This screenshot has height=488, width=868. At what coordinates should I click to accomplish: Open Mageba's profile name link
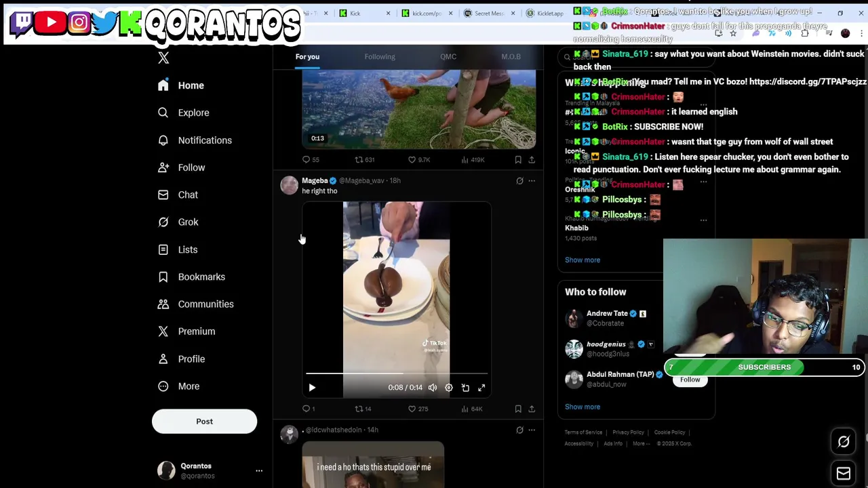click(x=315, y=180)
